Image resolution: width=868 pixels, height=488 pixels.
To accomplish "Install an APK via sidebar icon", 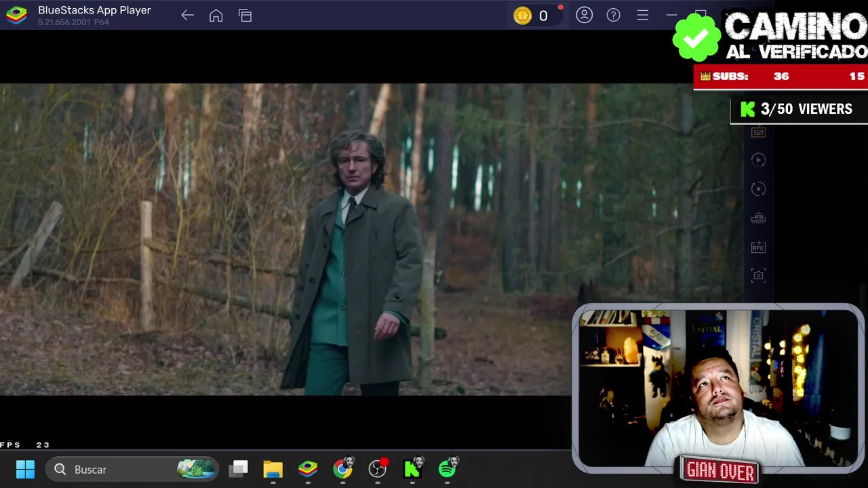I will 758,247.
